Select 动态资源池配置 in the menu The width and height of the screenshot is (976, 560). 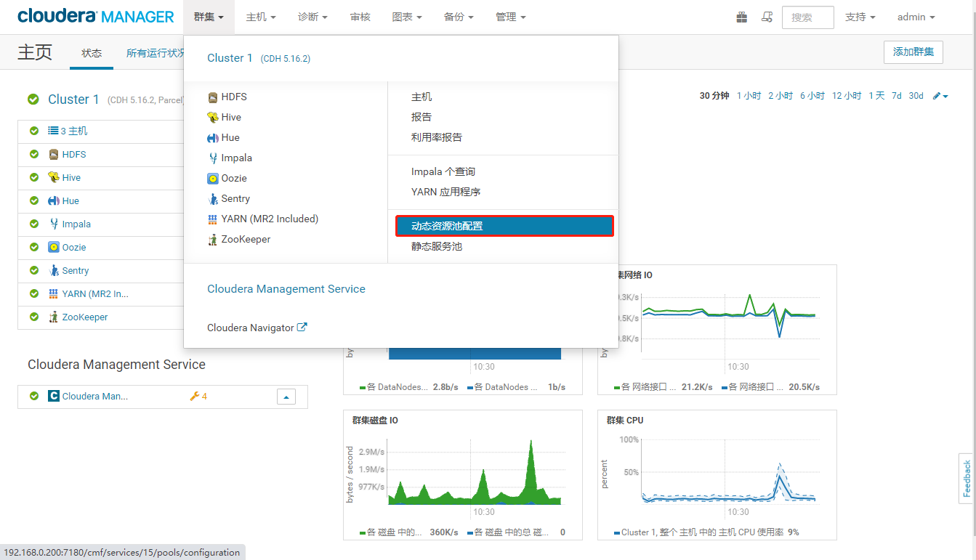click(x=505, y=226)
